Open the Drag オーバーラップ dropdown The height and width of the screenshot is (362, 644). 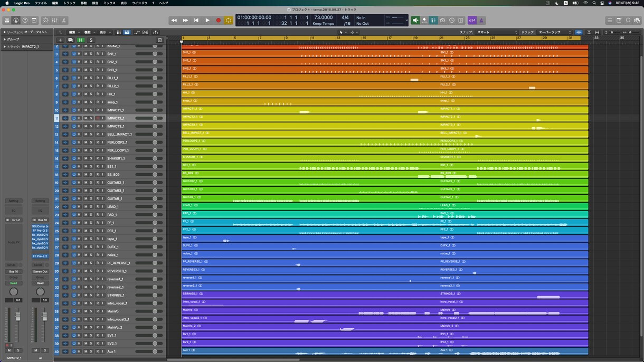555,32
